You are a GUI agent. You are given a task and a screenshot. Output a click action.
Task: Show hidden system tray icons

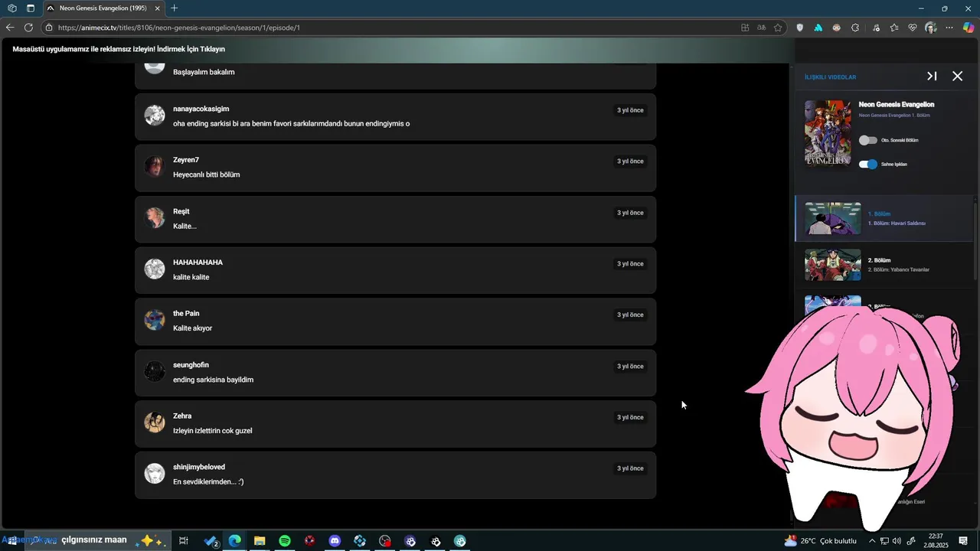tap(872, 541)
